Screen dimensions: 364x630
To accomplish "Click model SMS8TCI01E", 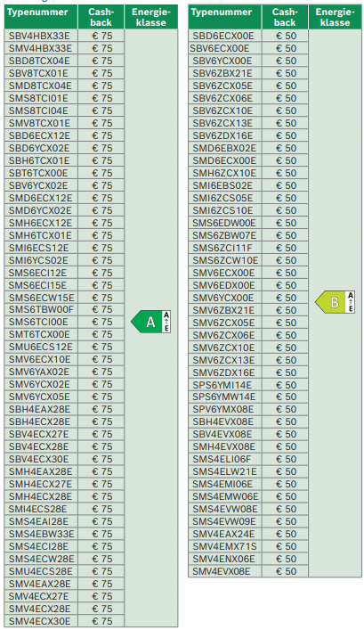I will point(38,98).
